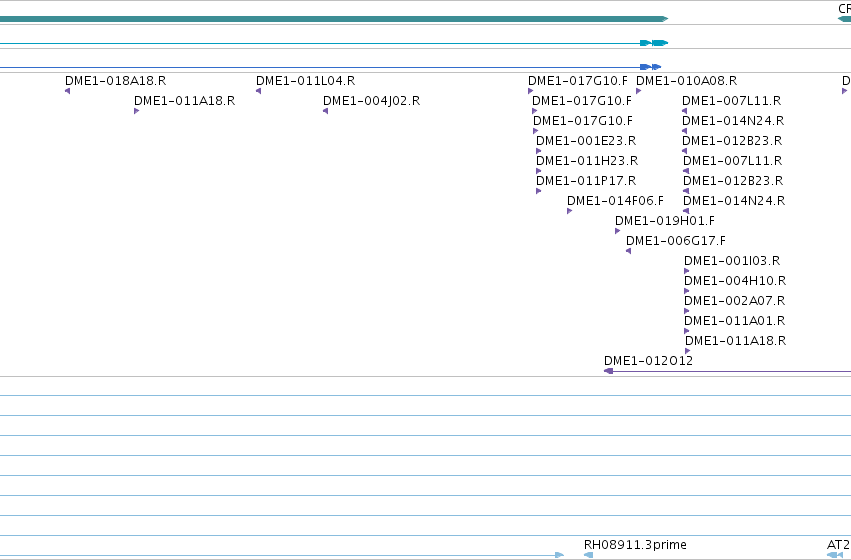Screen dimensions: 851x560
Task: Click the arrow marker under DME1-010A08.R
Action: [639, 91]
